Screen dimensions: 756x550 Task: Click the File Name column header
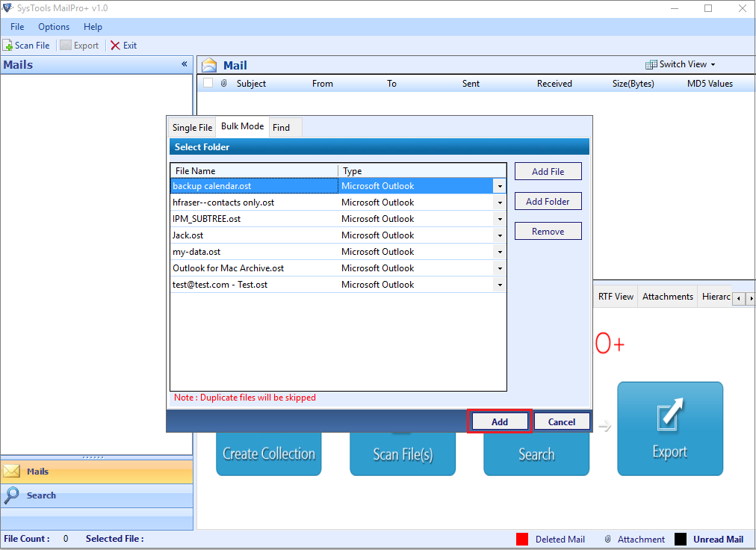point(254,171)
